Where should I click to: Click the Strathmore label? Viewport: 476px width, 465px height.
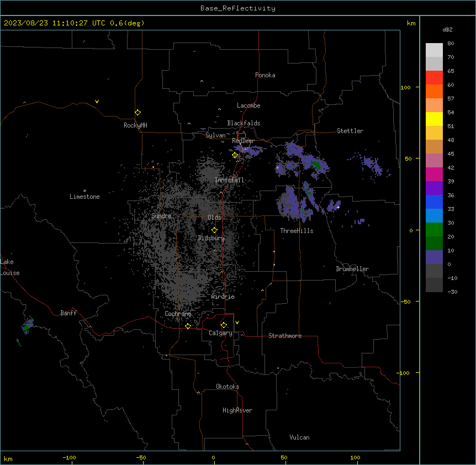point(285,336)
